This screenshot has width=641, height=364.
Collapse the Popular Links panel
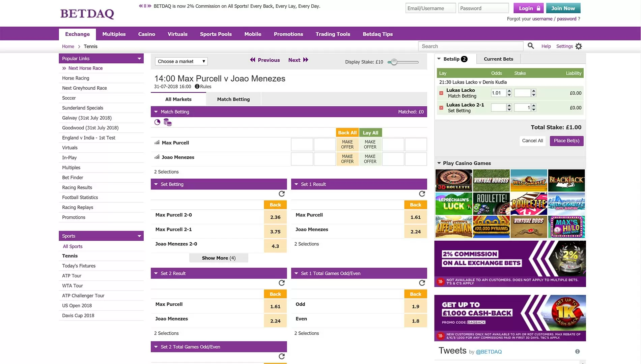coord(139,59)
